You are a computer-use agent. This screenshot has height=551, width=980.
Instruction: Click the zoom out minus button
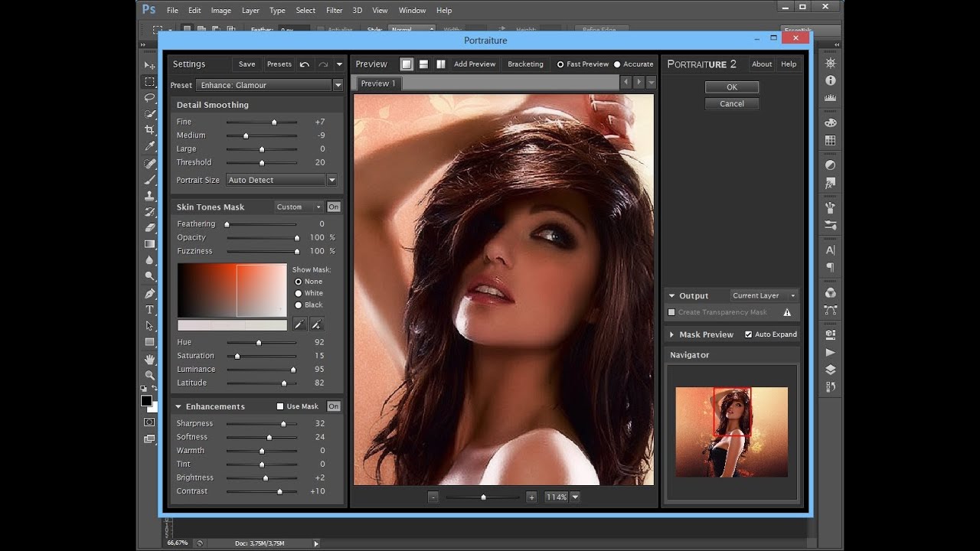pos(433,497)
